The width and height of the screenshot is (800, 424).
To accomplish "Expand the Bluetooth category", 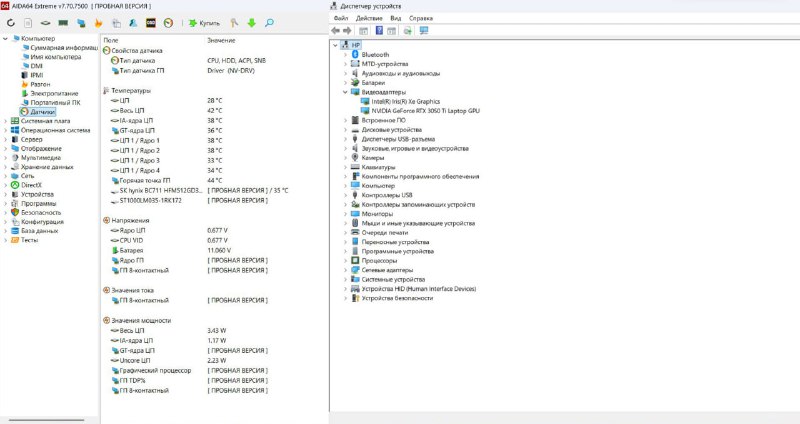I will [345, 55].
